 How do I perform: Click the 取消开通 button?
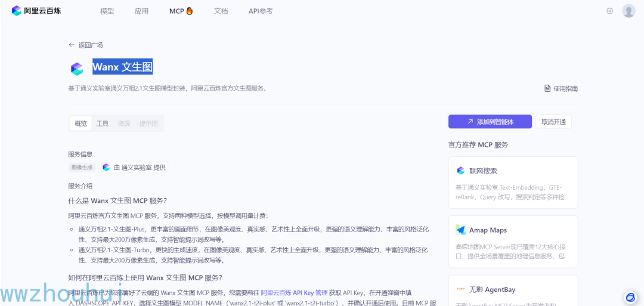tap(553, 122)
